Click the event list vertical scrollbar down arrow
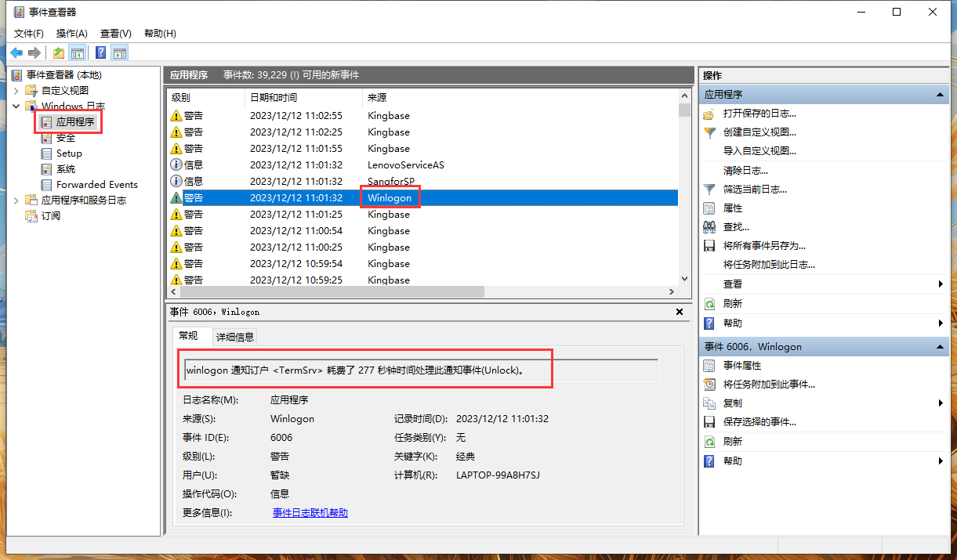This screenshot has width=957, height=560. pyautogui.click(x=685, y=278)
